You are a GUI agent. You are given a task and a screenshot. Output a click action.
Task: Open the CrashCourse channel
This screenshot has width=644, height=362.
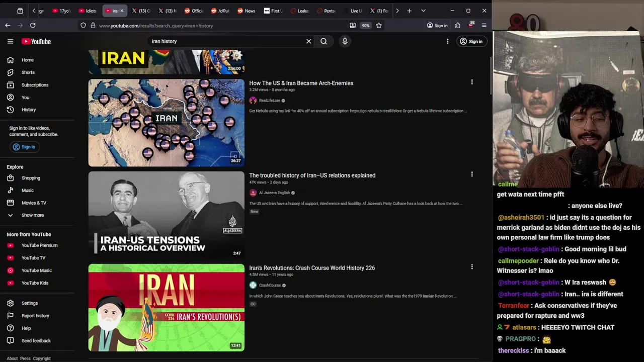(270, 285)
